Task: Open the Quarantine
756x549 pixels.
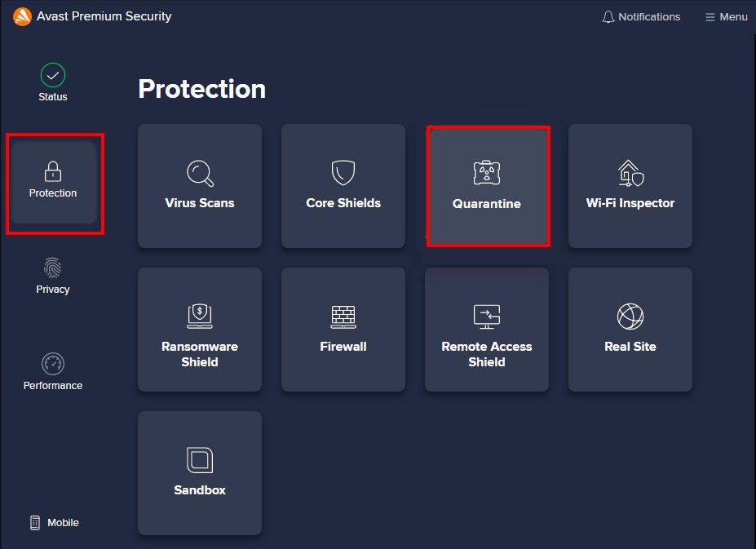Action: pos(487,186)
